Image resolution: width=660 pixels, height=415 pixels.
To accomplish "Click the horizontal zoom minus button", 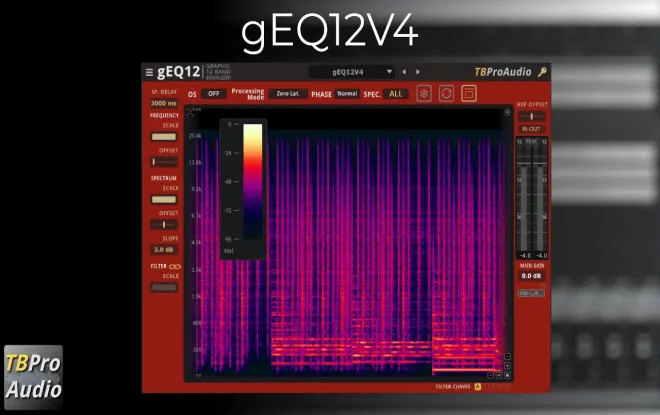I will pos(491,375).
